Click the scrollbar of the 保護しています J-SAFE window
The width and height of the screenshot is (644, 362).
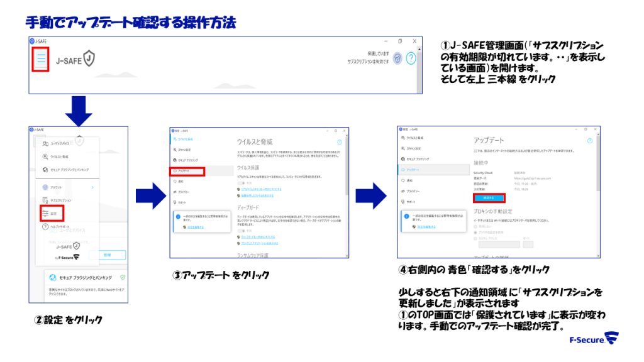[419, 69]
